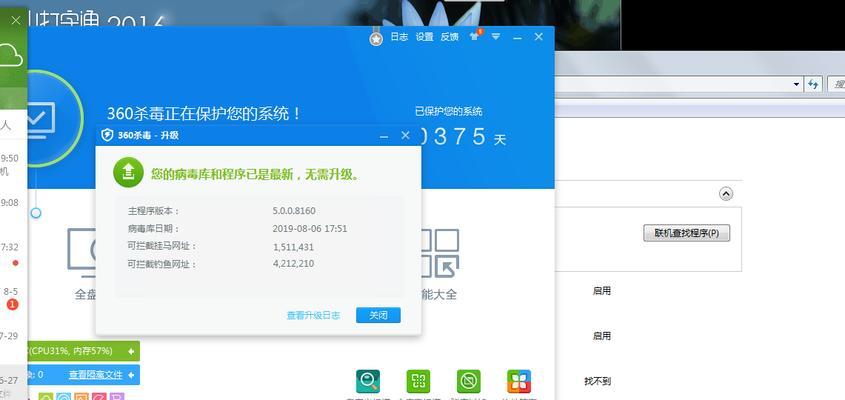Open 查看隔离文件 quarantine files link
This screenshot has width=845, height=400.
pyautogui.click(x=96, y=375)
